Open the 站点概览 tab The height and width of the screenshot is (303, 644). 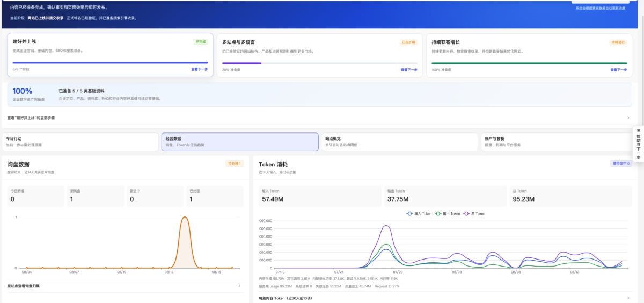pos(399,142)
